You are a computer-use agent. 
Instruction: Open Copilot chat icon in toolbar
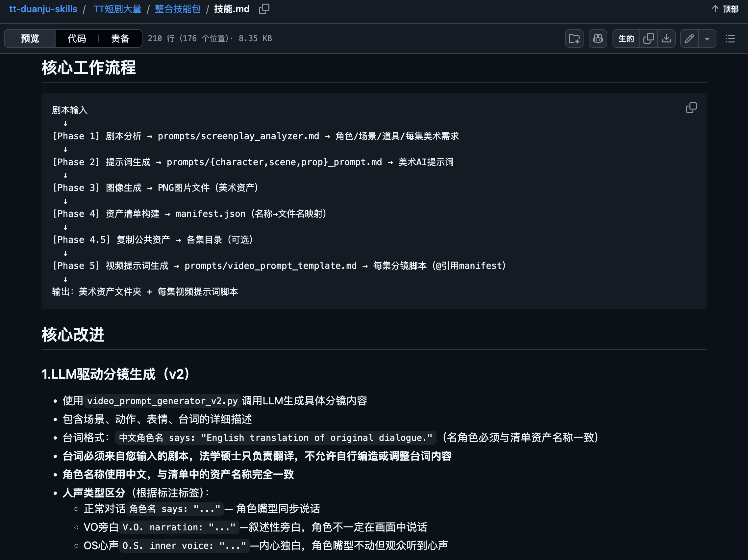598,38
